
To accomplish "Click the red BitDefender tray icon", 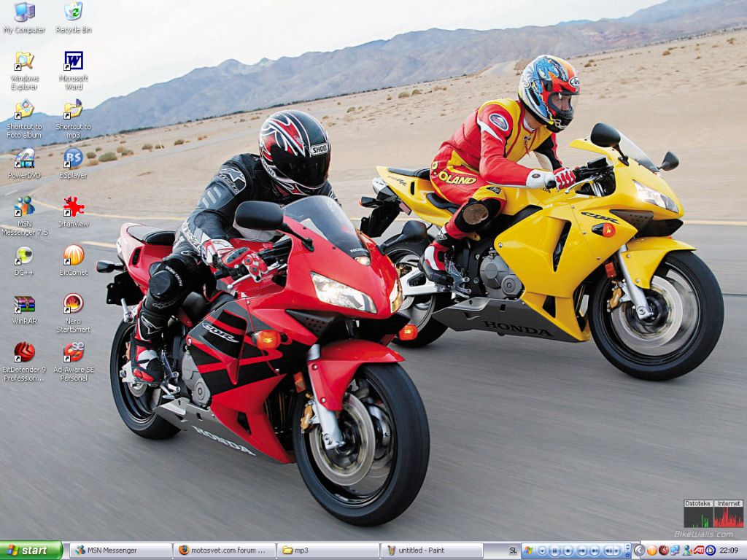I will (664, 551).
